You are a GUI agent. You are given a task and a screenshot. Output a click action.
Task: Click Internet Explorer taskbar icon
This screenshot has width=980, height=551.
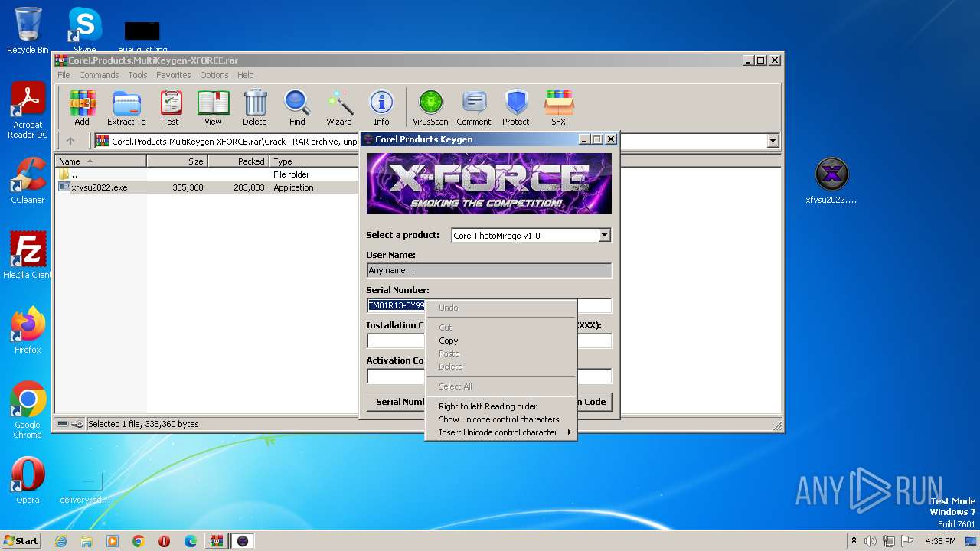[x=60, y=541]
